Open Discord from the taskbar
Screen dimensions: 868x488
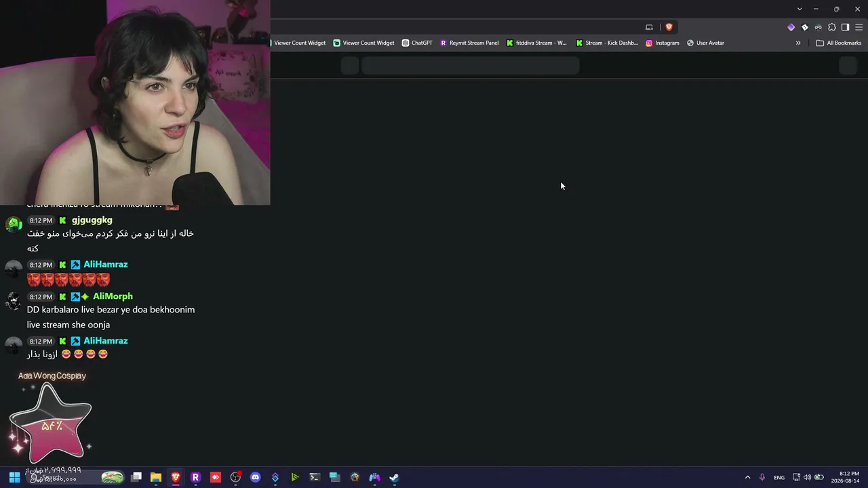tap(255, 477)
